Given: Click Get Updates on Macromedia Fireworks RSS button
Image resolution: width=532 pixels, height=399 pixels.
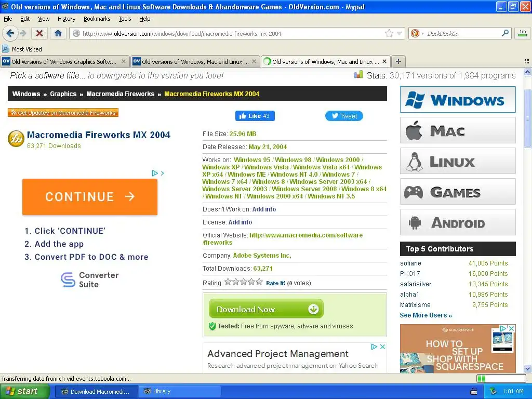Looking at the screenshot, I should click(x=63, y=113).
